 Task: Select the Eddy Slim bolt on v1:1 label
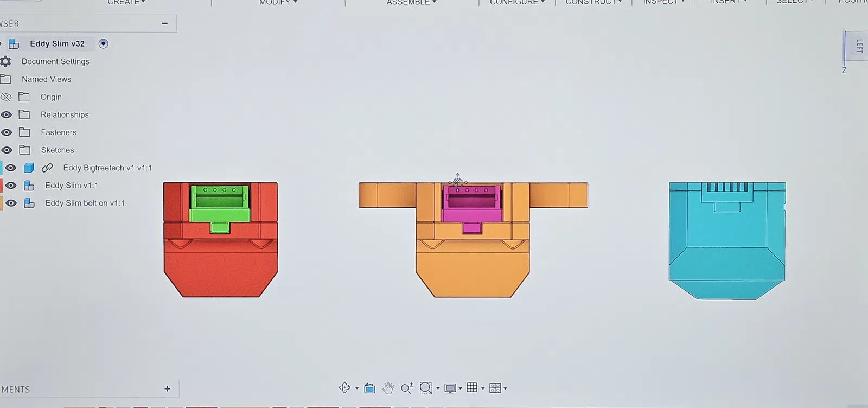pos(85,203)
